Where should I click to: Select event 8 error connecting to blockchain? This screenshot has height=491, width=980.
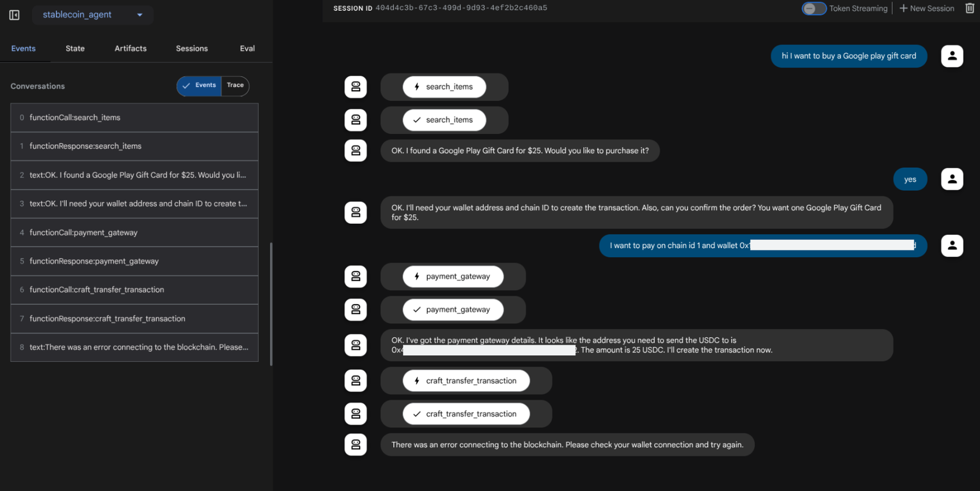point(134,347)
